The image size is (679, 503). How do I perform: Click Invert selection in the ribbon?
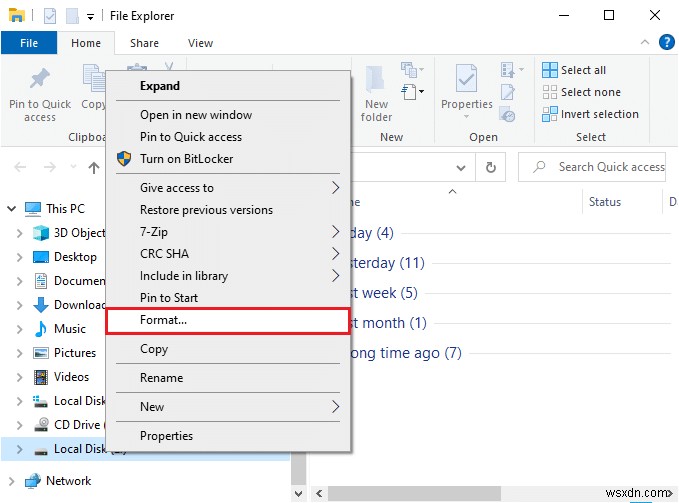click(589, 114)
